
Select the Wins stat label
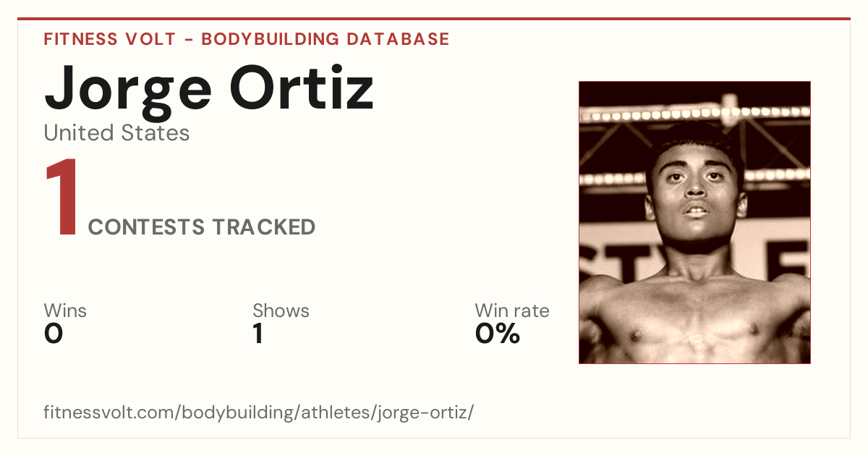click(x=65, y=311)
